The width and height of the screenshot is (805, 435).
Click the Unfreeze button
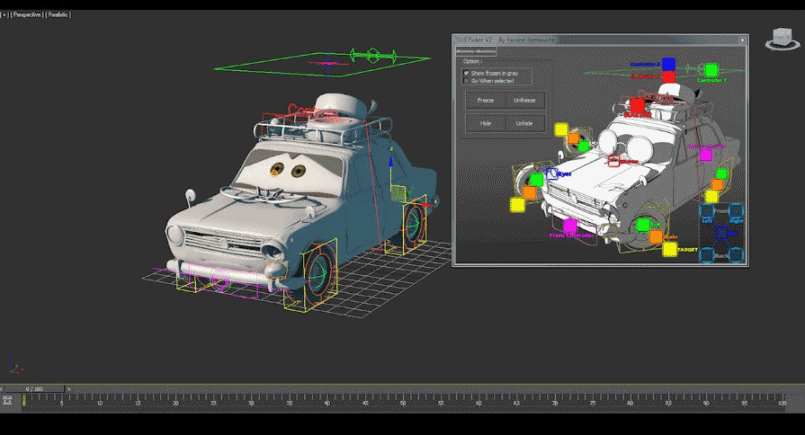click(x=524, y=100)
